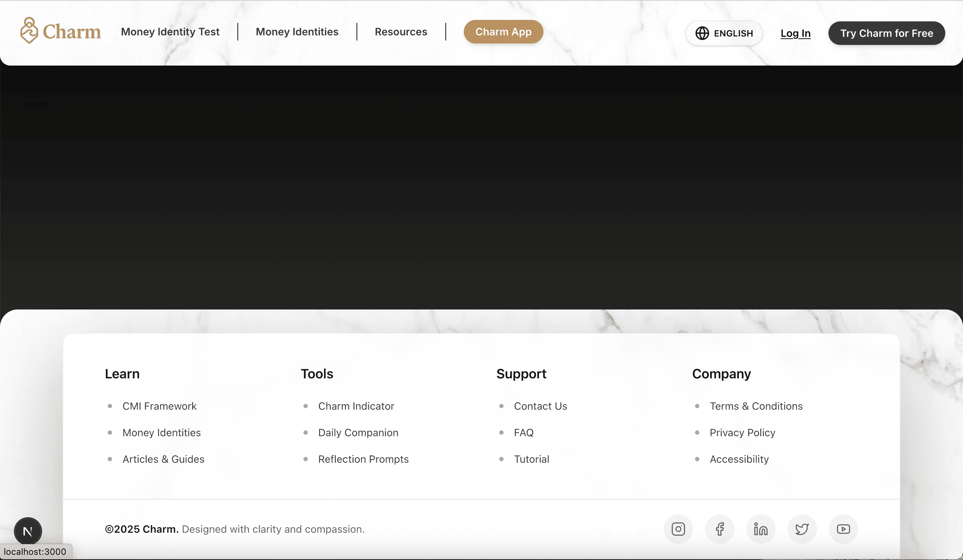This screenshot has height=560, width=963.
Task: Open the FAQ page under Support
Action: pos(524,433)
